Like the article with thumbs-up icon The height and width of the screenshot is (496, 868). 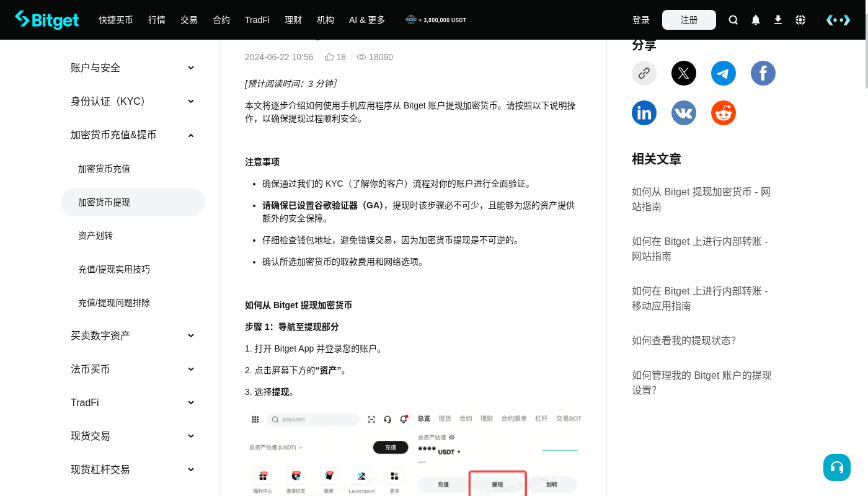(329, 57)
